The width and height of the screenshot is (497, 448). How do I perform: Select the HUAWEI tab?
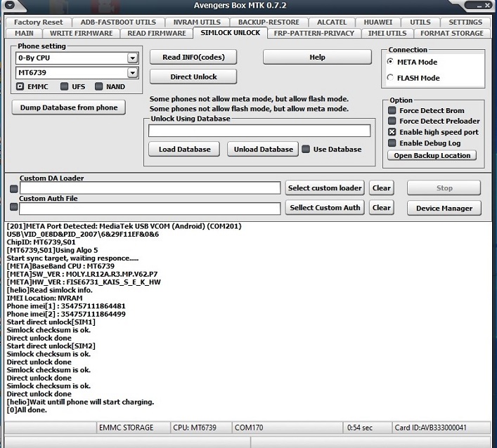coord(377,22)
